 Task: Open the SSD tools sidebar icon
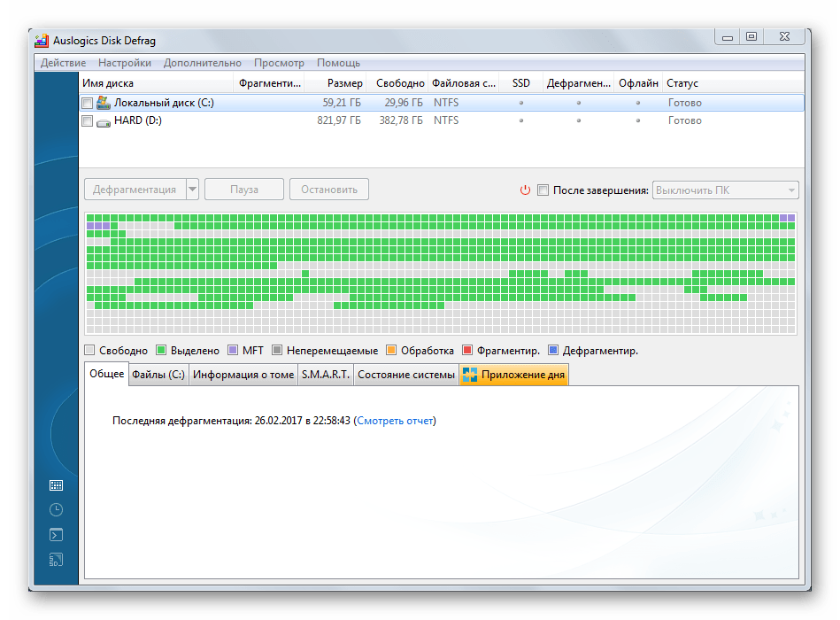(x=56, y=560)
